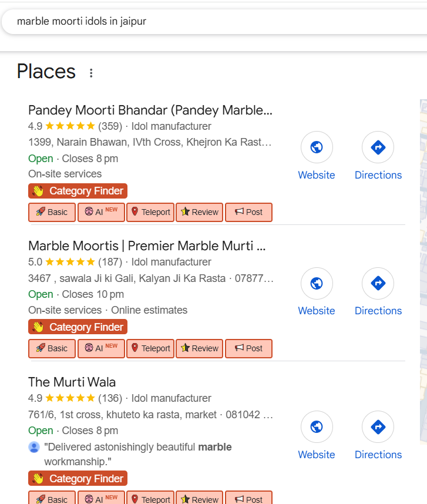Open Category Finder under Marble Moortis listing
Screen dimensions: 427x504
(78, 327)
